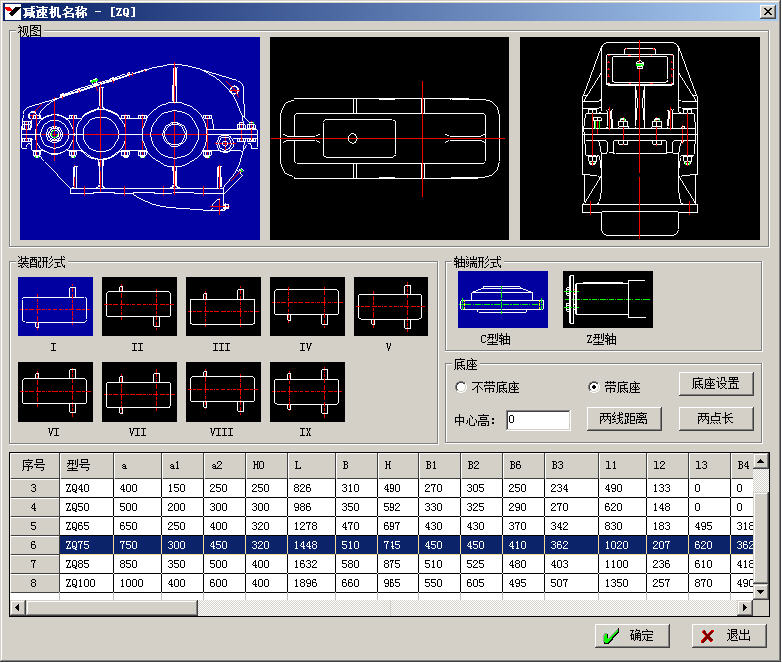Viewport: 782px width, 663px height.
Task: Select the 不带底座 radio option
Action: [x=461, y=387]
